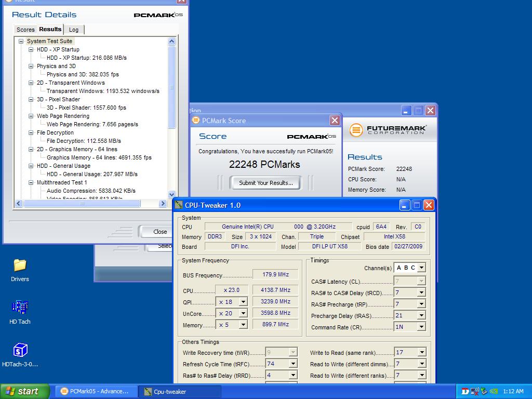Open the RAS# to CAS# Delay (tRCD) dropdown
The width and height of the screenshot is (532, 399).
click(x=421, y=292)
